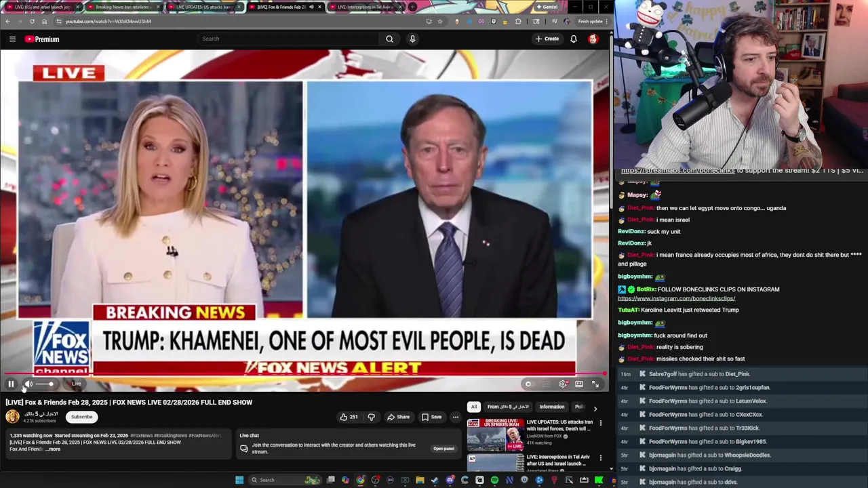
Task: Open more actions three-dot menu under video
Action: tap(456, 417)
